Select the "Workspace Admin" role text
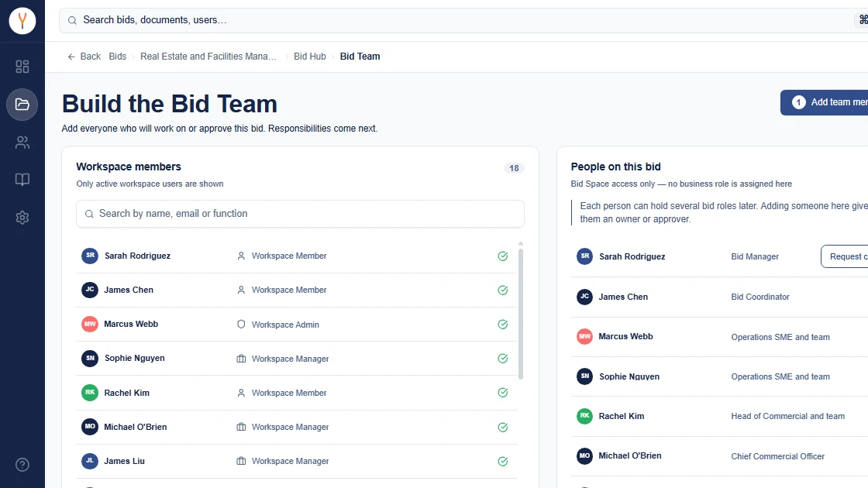The width and height of the screenshot is (868, 488). pyautogui.click(x=285, y=325)
